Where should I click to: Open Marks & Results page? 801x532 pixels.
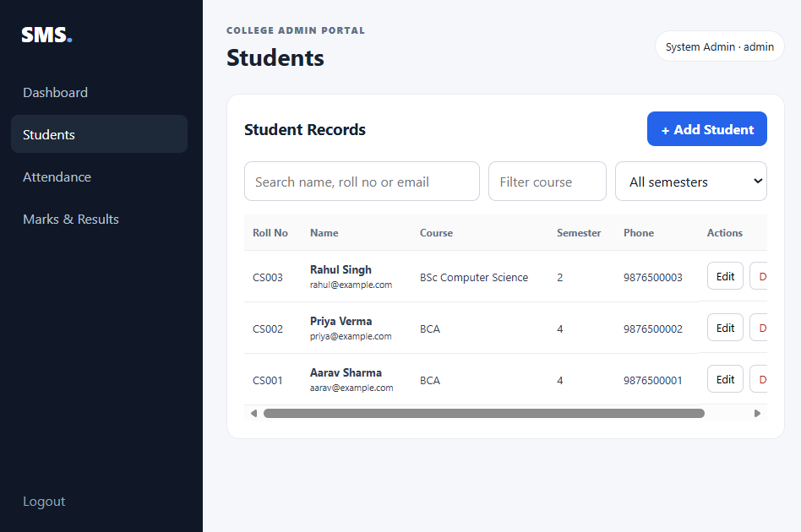(99, 219)
